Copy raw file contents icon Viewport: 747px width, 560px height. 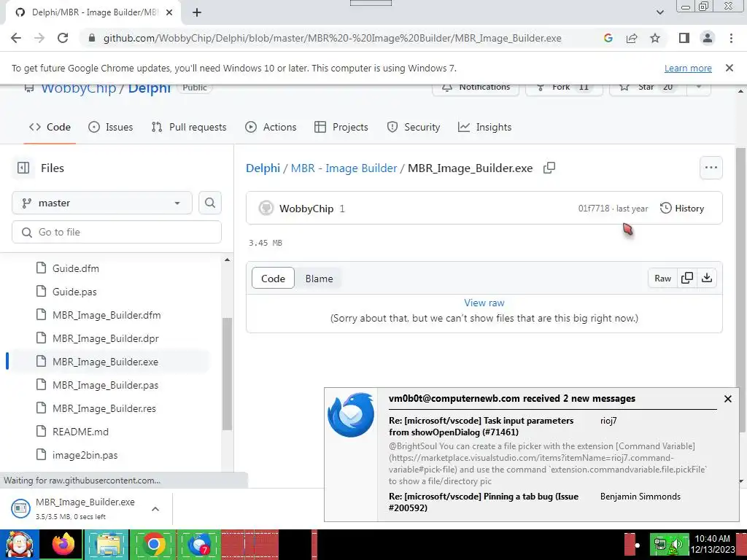687,278
